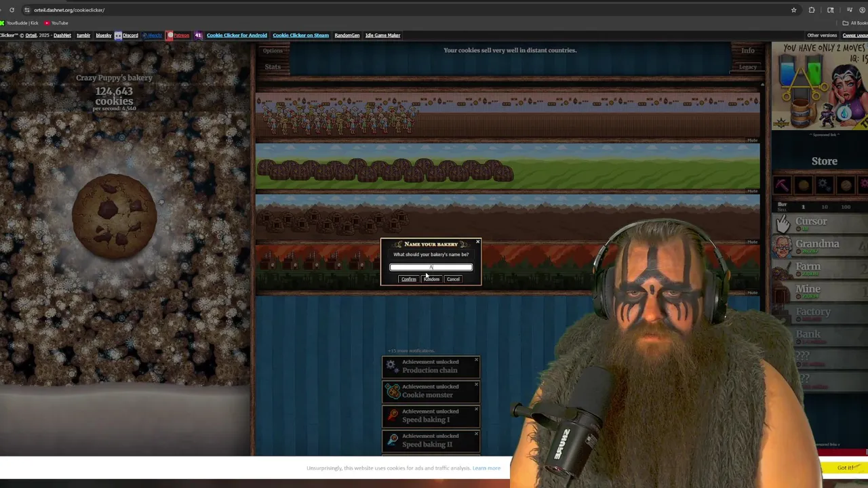
Task: Buy the second store upgrade icon
Action: tap(803, 185)
